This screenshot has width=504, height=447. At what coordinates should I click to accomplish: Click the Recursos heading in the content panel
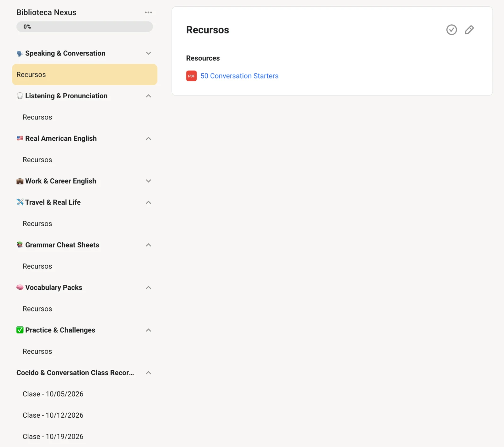(208, 30)
